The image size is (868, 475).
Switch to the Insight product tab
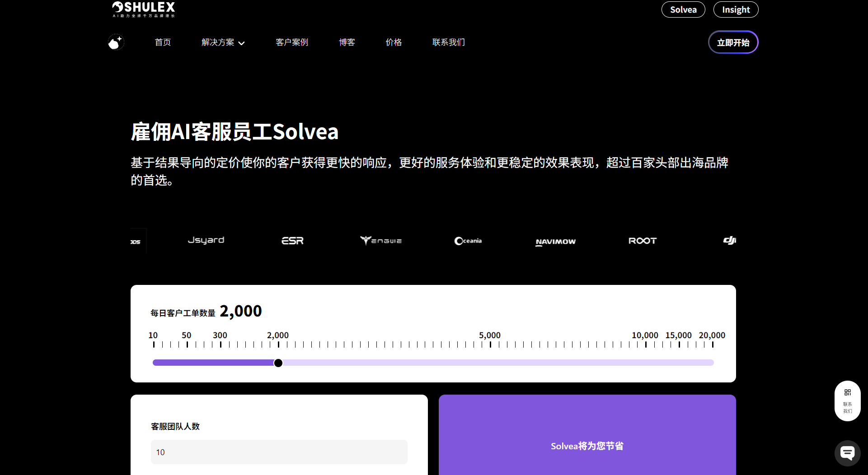pos(736,9)
